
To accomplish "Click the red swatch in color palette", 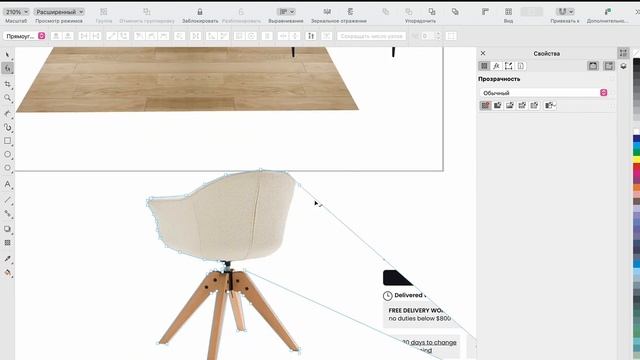I will click(x=637, y=168).
